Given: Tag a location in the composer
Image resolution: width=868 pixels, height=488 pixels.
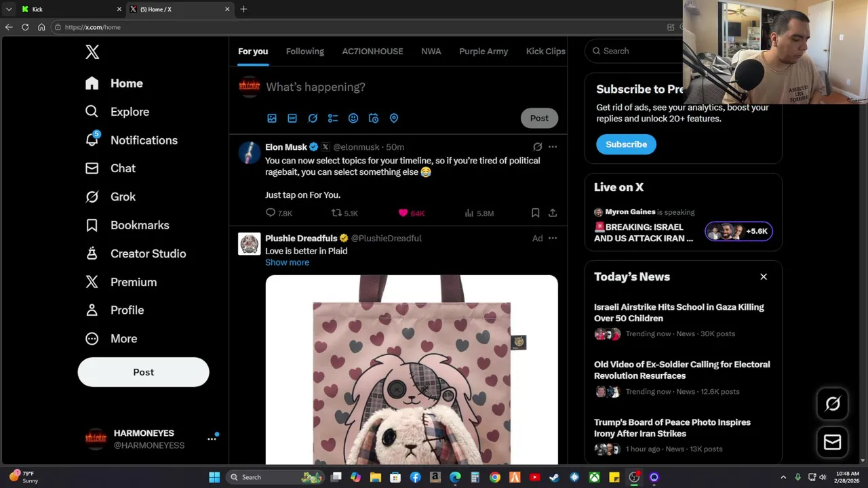Looking at the screenshot, I should pos(394,118).
